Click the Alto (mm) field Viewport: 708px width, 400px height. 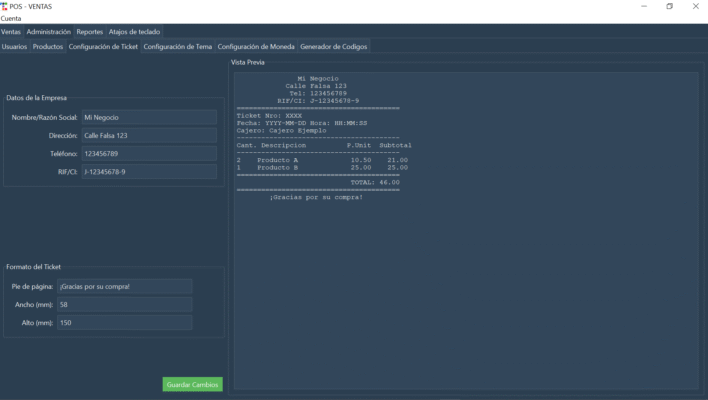(125, 322)
